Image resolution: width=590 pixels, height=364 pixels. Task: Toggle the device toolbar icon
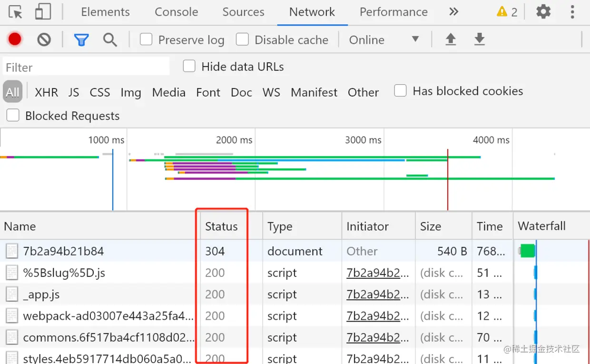[x=43, y=12]
